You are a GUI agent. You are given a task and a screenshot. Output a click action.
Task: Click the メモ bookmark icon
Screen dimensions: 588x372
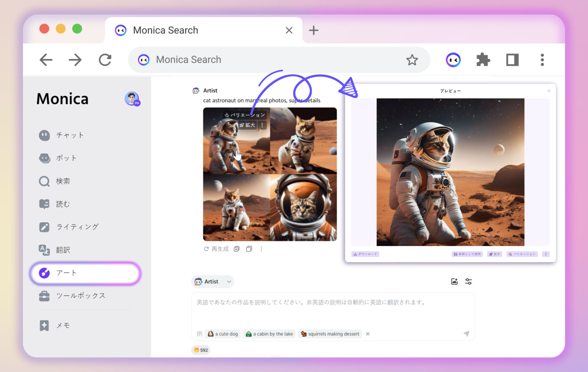click(44, 325)
